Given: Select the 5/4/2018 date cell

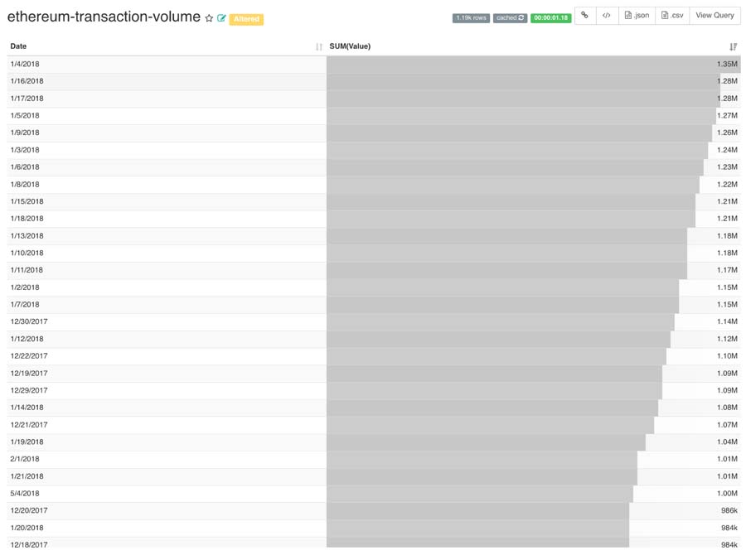Looking at the screenshot, I should coord(167,494).
